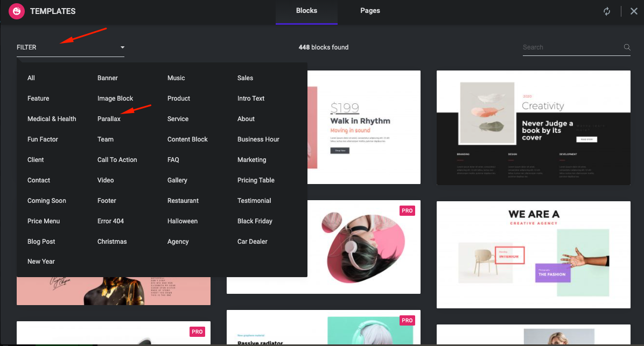Pick Error 404 in the filter list
Image resolution: width=644 pixels, height=346 pixels.
tap(110, 221)
